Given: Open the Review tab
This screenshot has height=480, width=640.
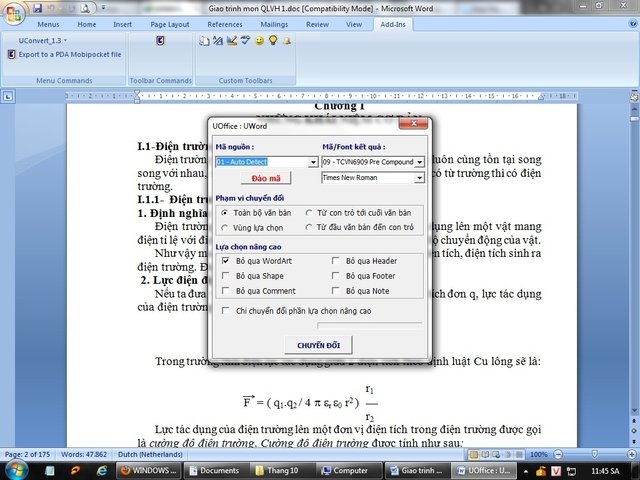Looking at the screenshot, I should click(x=318, y=24).
